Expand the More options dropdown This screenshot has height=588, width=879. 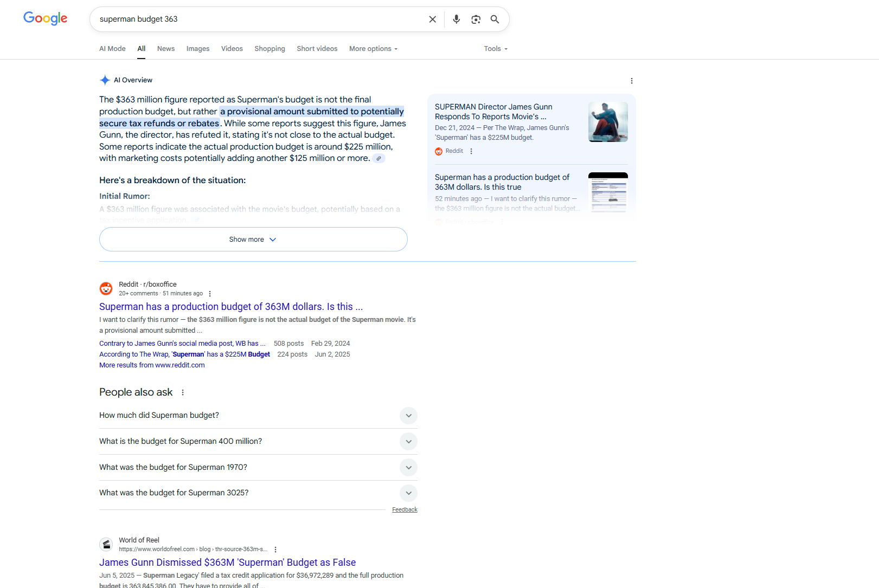coord(374,49)
